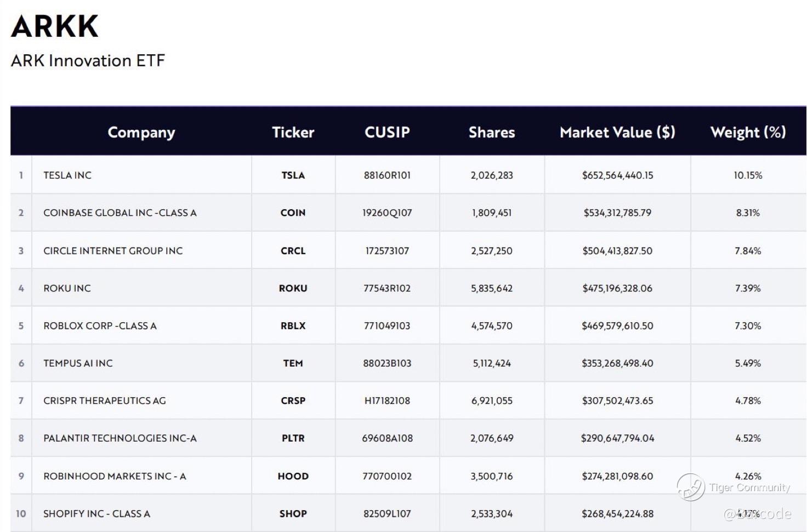Click the Tiger Community watermark logo
Viewport: 807px width, 532px height.
691,487
